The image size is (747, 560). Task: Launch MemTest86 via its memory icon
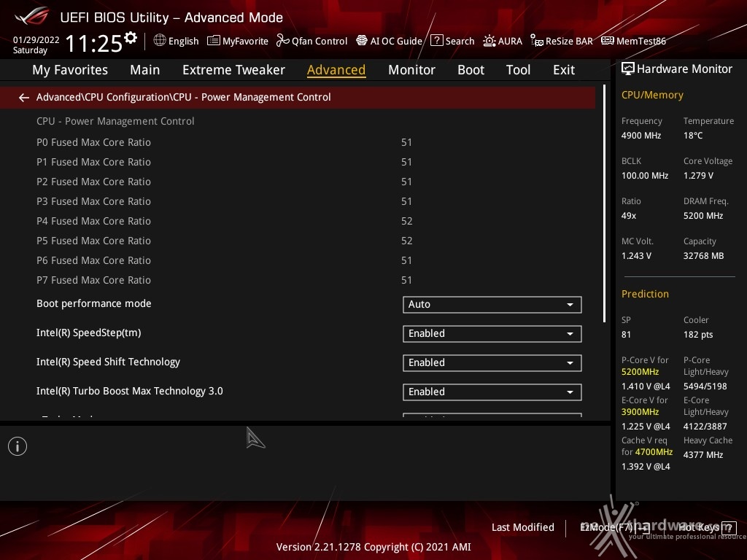[608, 41]
